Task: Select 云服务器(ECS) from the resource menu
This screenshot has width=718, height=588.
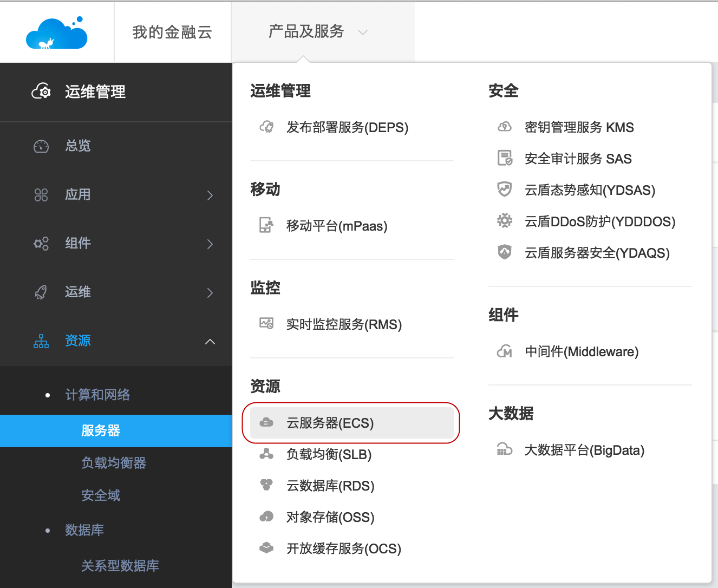Action: pos(330,423)
